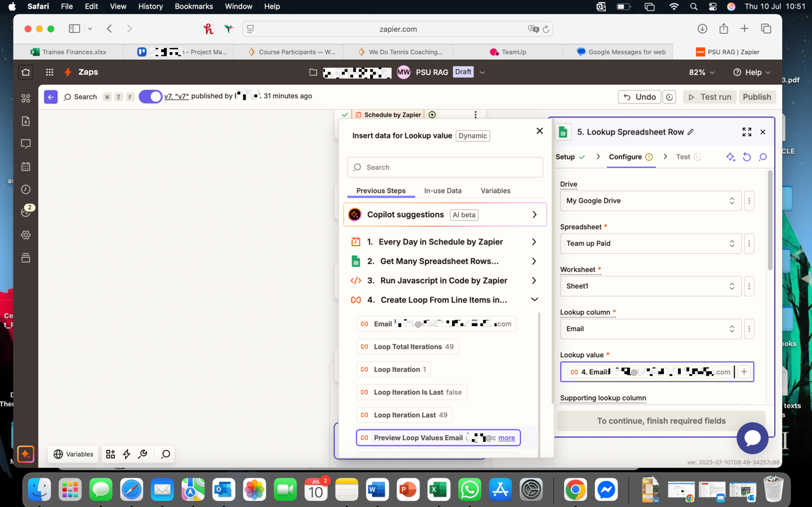Expand step 1 Every Day in Schedule

(445, 242)
